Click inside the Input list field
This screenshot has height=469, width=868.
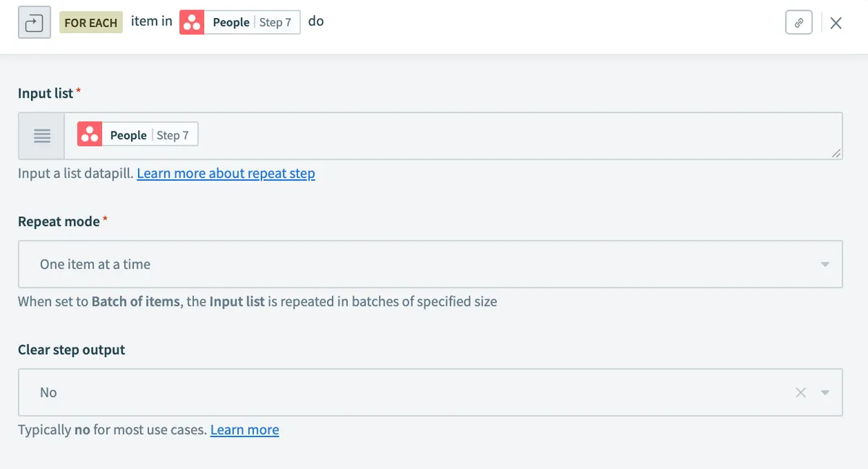coord(506,136)
